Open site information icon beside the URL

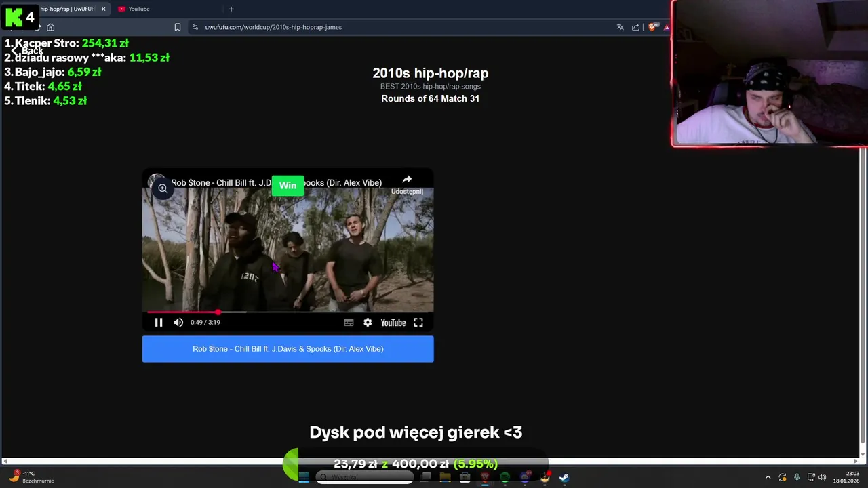click(195, 27)
